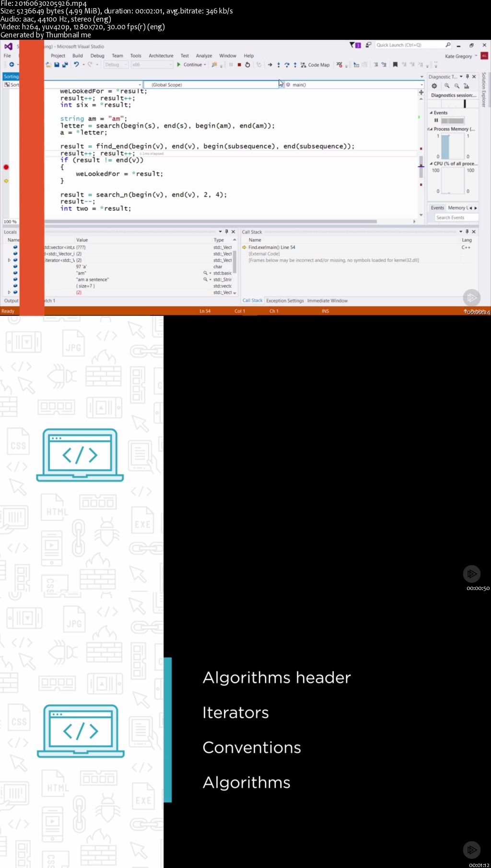Open the Test menu
491x868 pixels.
185,56
